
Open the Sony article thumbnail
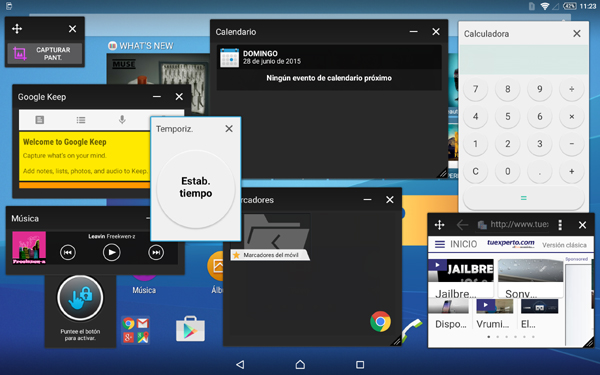coord(530,270)
